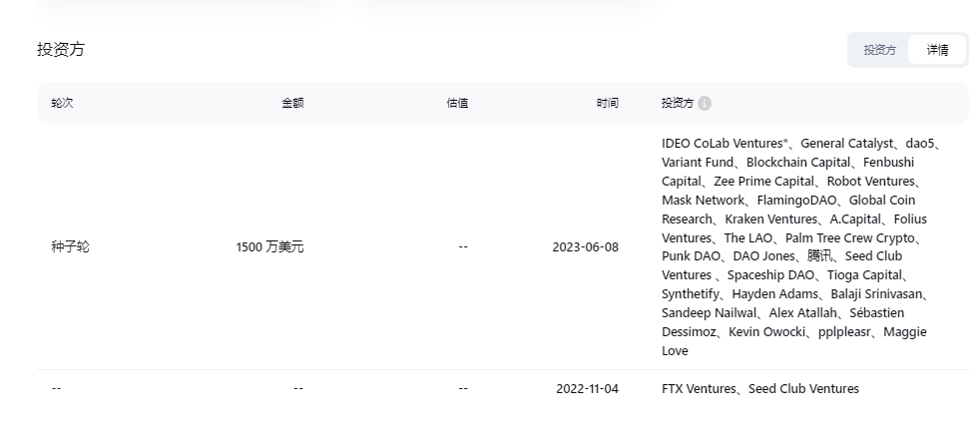Switch to the 详情 view tab

(937, 50)
